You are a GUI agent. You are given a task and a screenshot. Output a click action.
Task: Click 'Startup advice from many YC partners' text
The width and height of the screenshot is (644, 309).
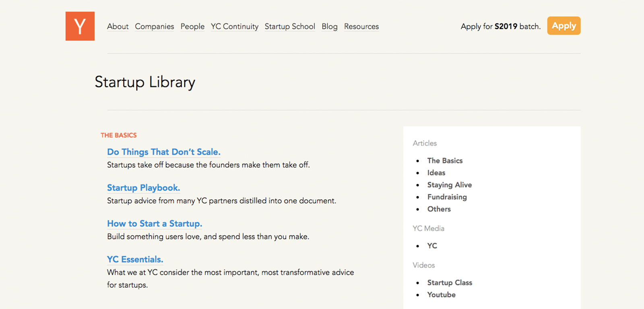pos(221,201)
